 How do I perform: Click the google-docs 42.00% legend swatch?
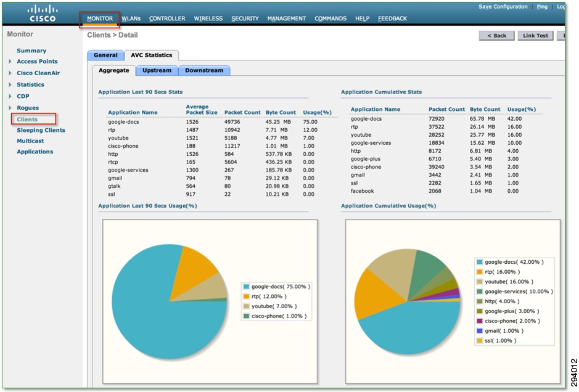480,262
